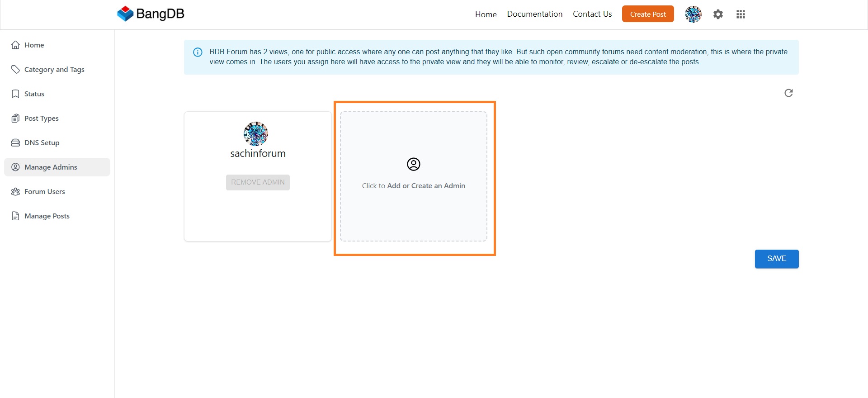The width and height of the screenshot is (868, 398).
Task: Click the Home house icon in sidebar
Action: (x=15, y=45)
